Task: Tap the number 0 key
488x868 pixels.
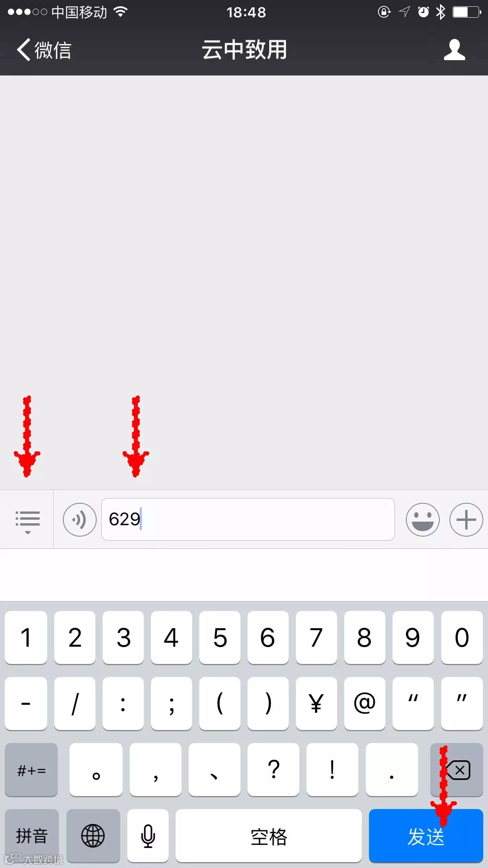Action: [x=462, y=637]
